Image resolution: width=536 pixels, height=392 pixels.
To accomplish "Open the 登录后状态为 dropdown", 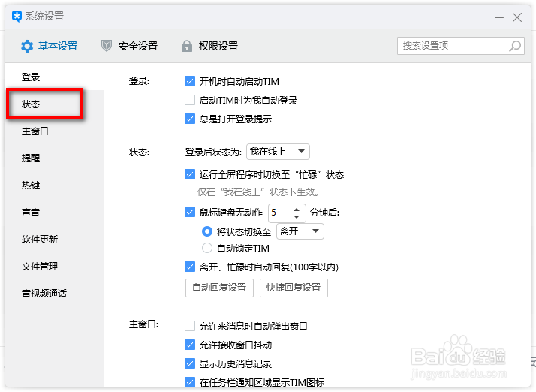I will click(x=278, y=152).
